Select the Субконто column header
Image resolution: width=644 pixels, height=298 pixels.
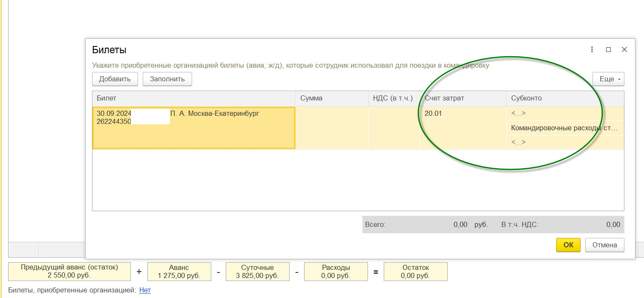565,98
